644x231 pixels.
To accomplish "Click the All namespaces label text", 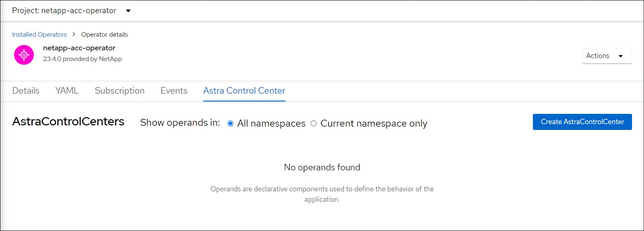I will coord(271,123).
